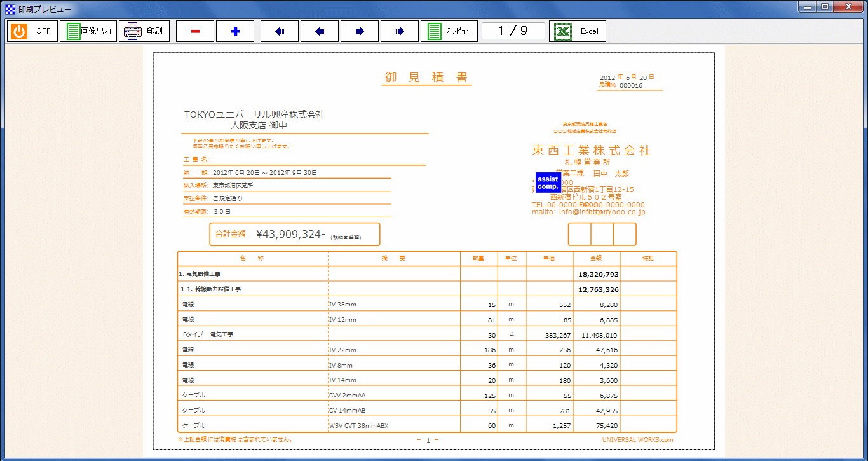Export to Excel with the Excel button
Viewport: 868px width, 461px height.
577,31
